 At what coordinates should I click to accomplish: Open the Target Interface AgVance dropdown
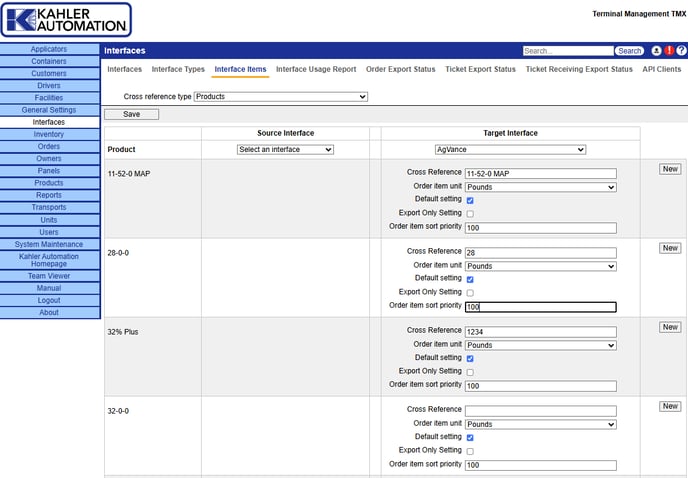tap(510, 150)
